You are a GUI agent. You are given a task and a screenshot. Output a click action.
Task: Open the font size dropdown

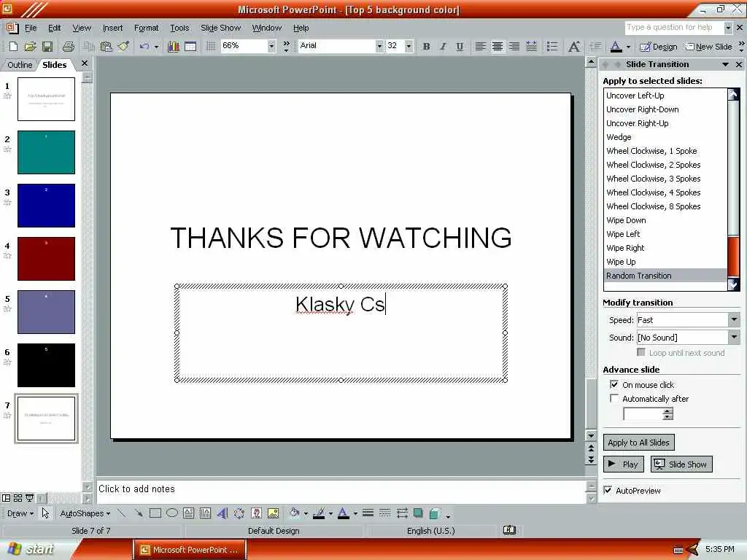pos(409,46)
